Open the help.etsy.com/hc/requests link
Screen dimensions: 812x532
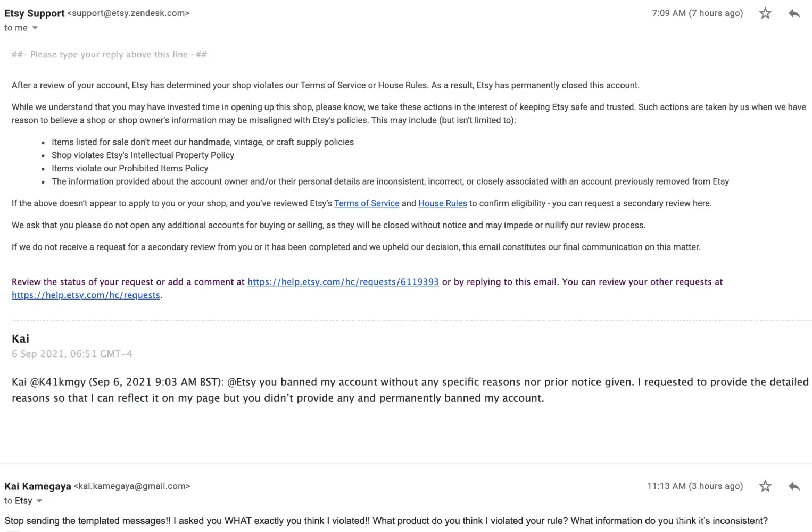86,295
